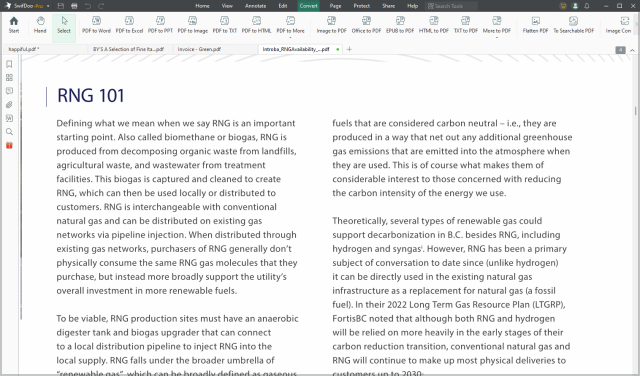Activate the Hand tool
Image resolution: width=640 pixels, height=376 pixels.
click(40, 25)
